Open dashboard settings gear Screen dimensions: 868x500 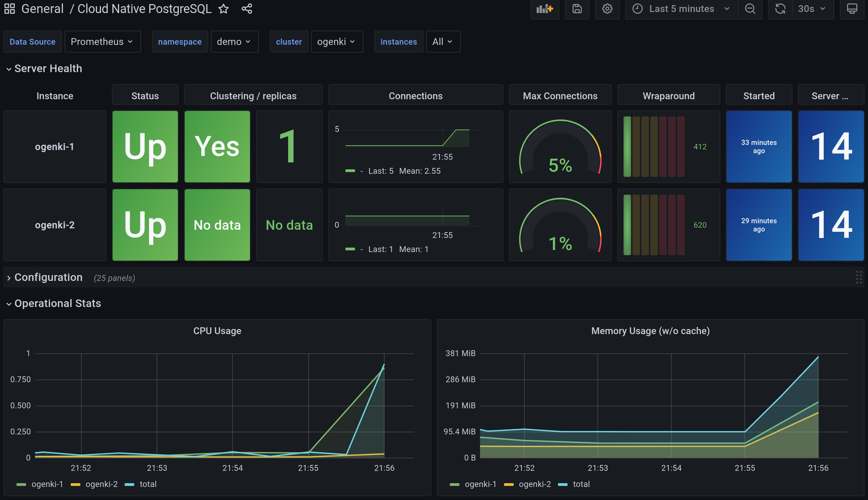pyautogui.click(x=607, y=9)
